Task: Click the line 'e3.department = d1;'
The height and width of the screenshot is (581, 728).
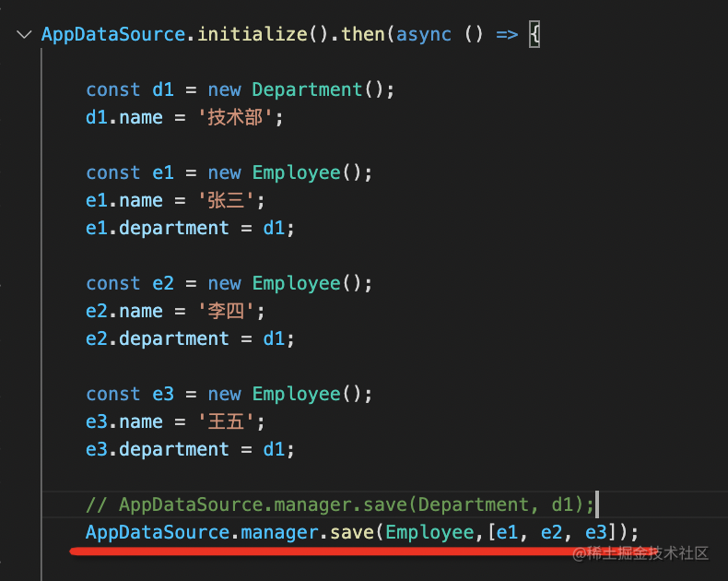Action: coord(190,449)
